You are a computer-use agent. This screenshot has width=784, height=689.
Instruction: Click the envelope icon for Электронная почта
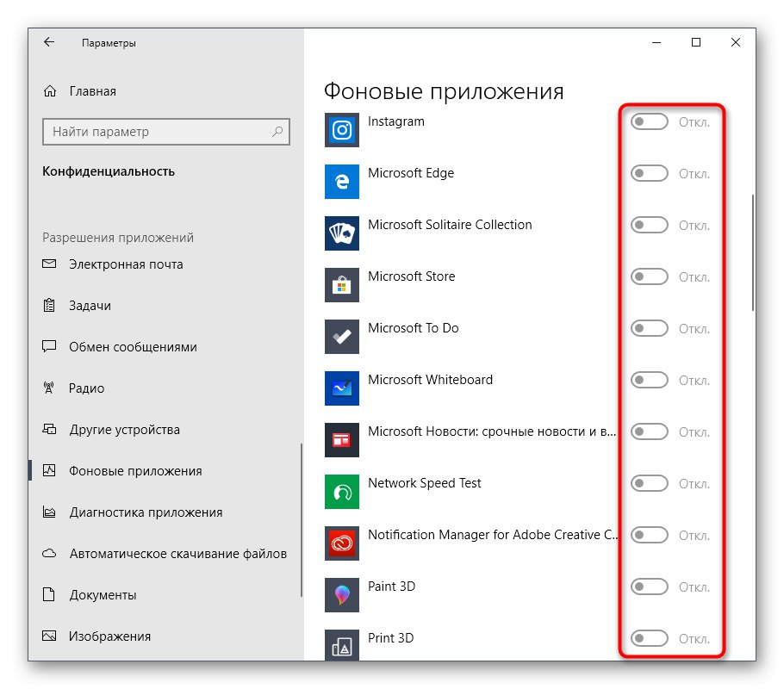(49, 264)
